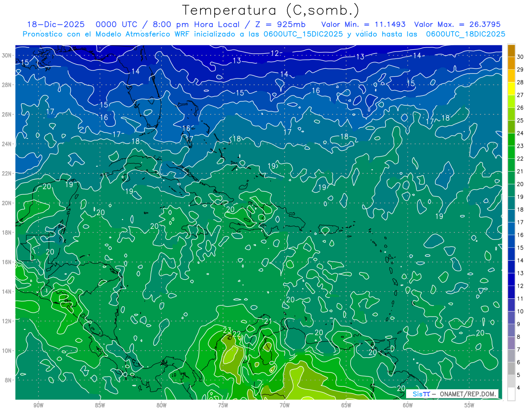Viewport: 532px width, 411px height.
Task: Click the '12' contour label near the top
Action: pyautogui.click(x=275, y=53)
